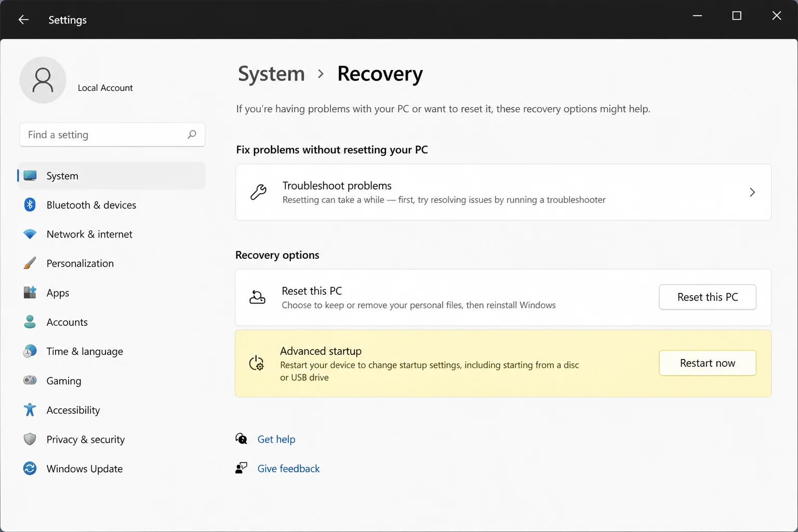Open Windows Update page
Screen dimensions: 798x532
pos(112,469)
